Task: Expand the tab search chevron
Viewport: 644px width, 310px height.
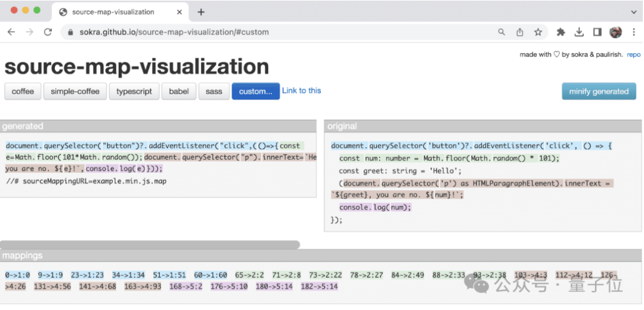Action: point(633,12)
